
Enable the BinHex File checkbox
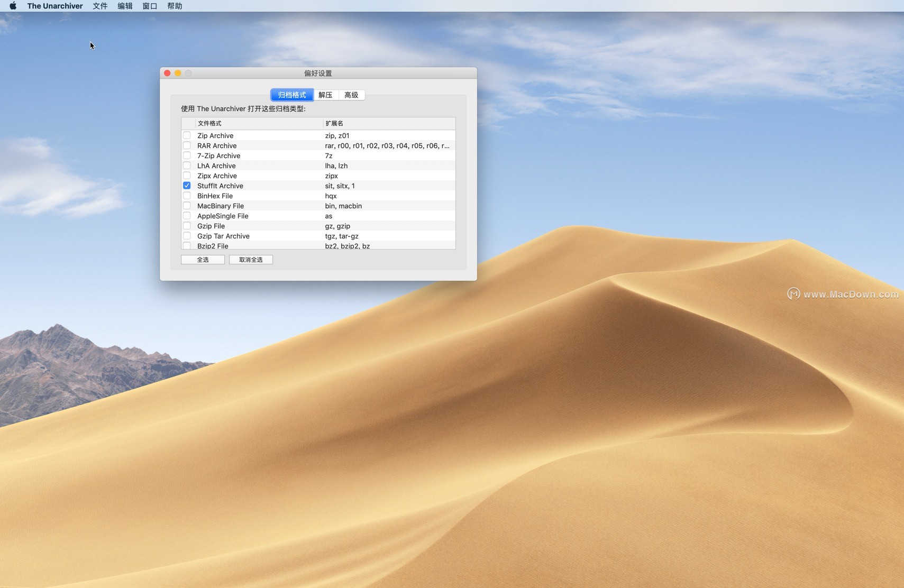click(x=187, y=196)
